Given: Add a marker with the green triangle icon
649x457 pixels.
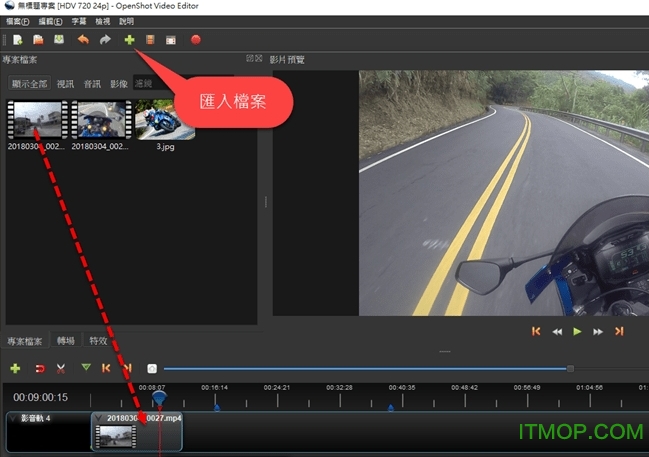Looking at the screenshot, I should coord(85,368).
